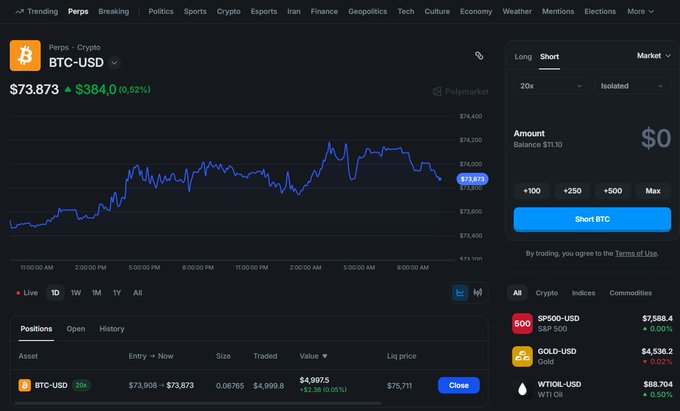The height and width of the screenshot is (411, 680).
Task: Click the GOLD-USD gold bars icon
Action: click(x=522, y=356)
